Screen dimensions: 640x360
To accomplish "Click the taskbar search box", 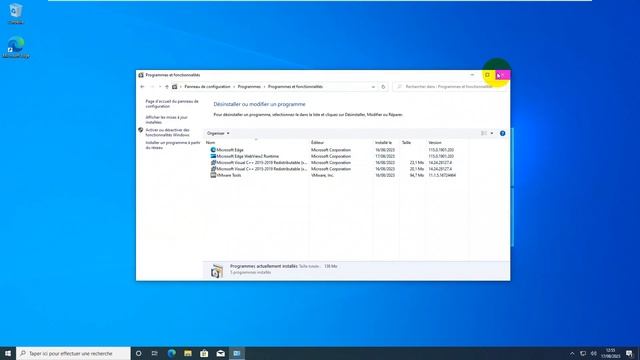I will coord(73,353).
